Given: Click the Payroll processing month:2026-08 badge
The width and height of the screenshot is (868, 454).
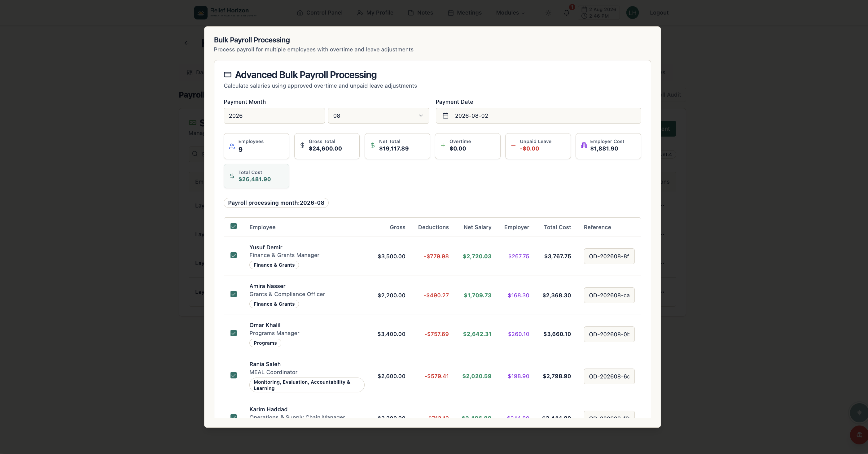Looking at the screenshot, I should [276, 203].
